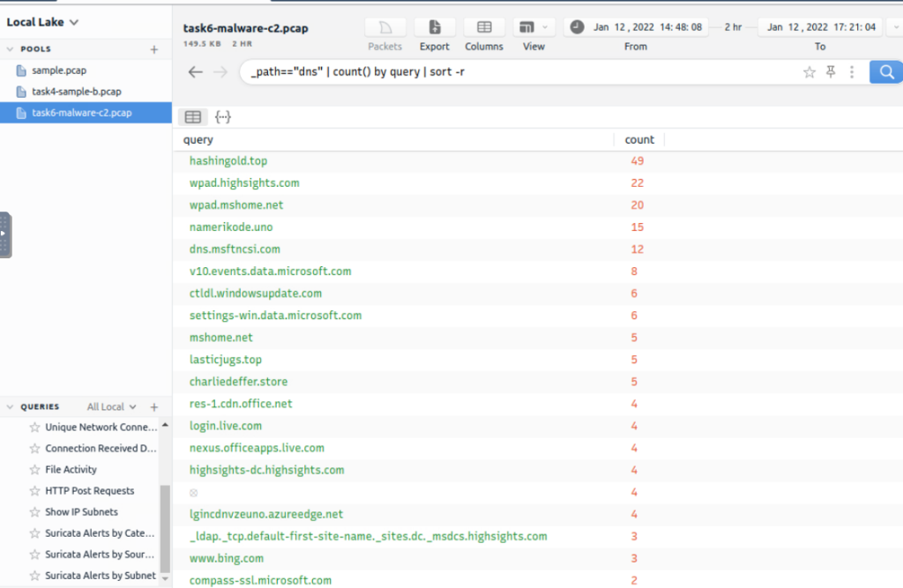The image size is (903, 588).
Task: Go back with the left arrow
Action: (196, 72)
